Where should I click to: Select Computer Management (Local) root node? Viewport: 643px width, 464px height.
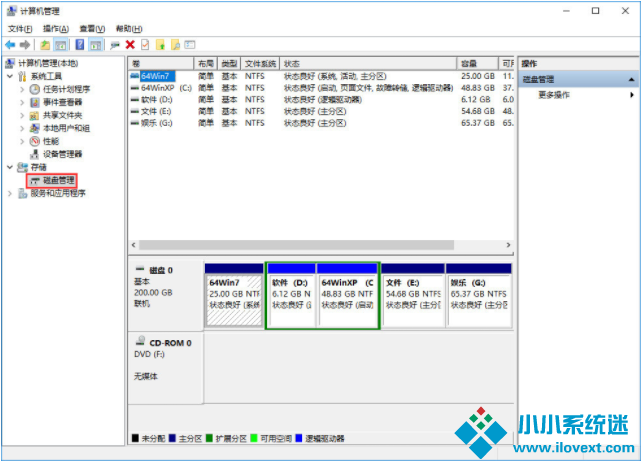pos(48,63)
